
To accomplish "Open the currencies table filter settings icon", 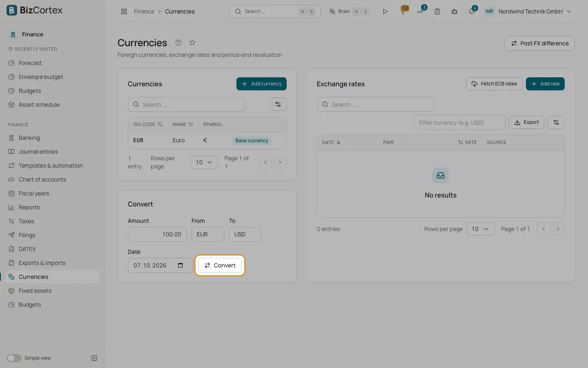I will [278, 104].
